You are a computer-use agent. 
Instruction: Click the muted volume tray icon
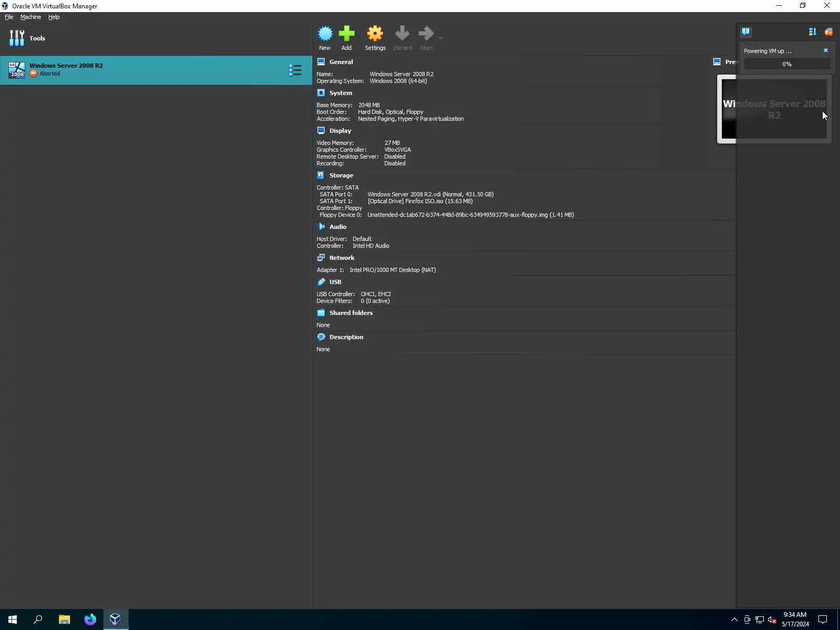(772, 620)
